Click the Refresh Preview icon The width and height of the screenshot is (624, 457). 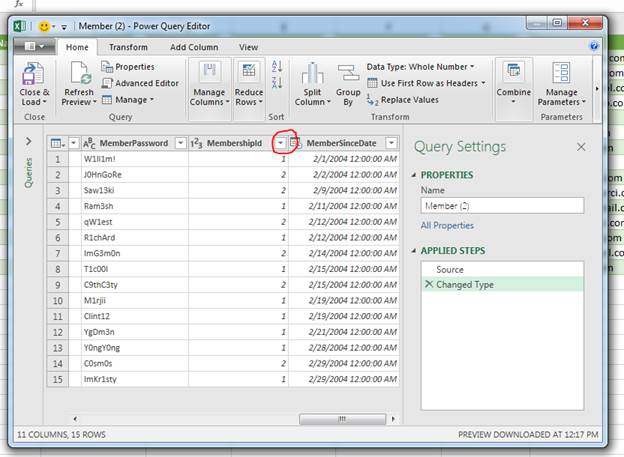81,74
